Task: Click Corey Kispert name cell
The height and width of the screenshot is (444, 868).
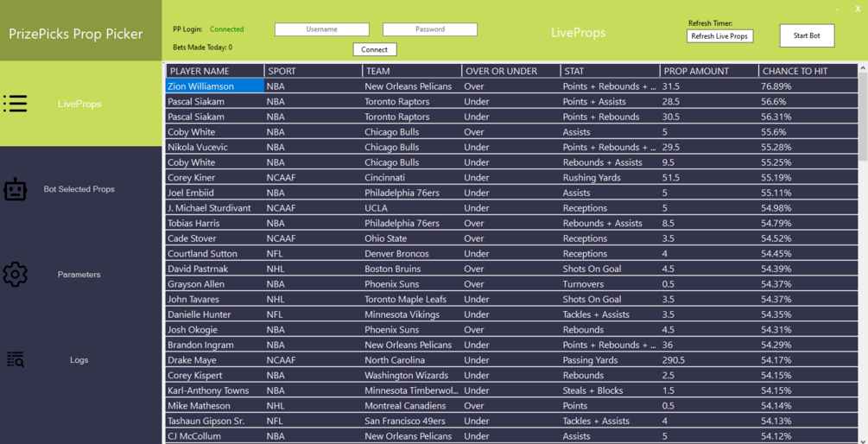Action: click(215, 376)
